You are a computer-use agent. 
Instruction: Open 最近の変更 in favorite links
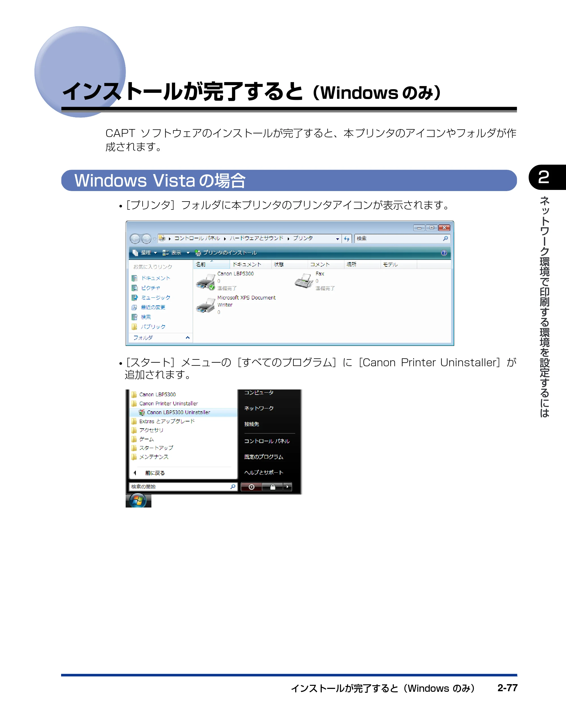click(x=149, y=307)
